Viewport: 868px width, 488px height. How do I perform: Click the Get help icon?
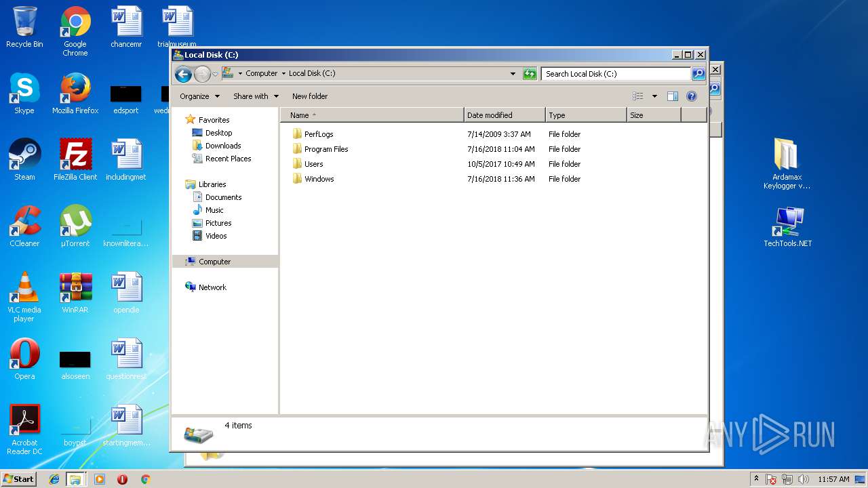tap(692, 96)
